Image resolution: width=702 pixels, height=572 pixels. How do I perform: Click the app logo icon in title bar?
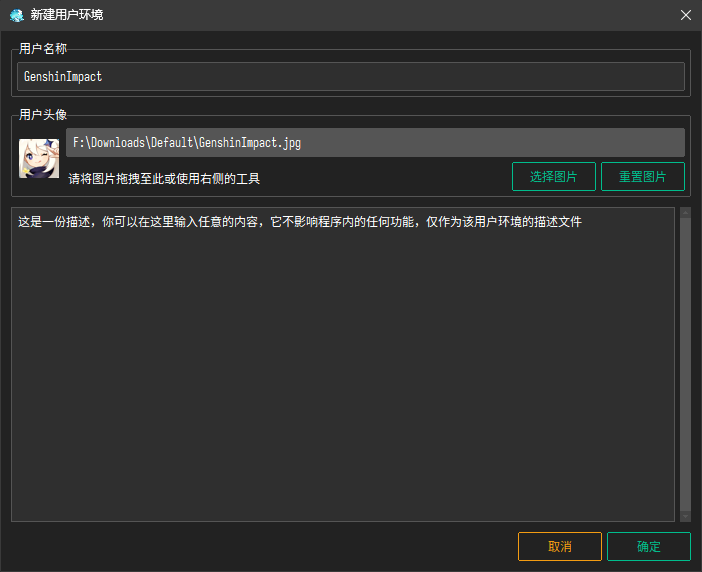(x=17, y=15)
